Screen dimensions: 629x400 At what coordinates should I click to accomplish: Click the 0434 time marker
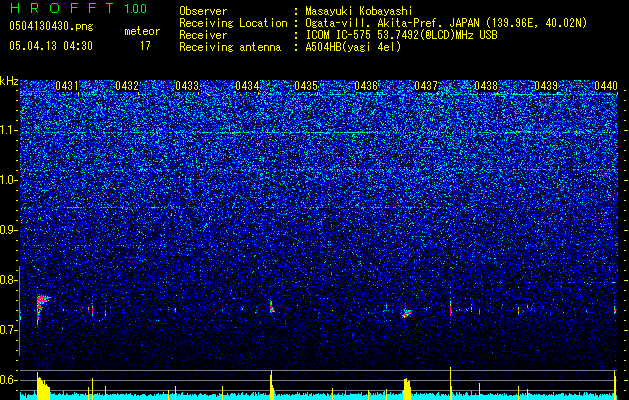247,86
